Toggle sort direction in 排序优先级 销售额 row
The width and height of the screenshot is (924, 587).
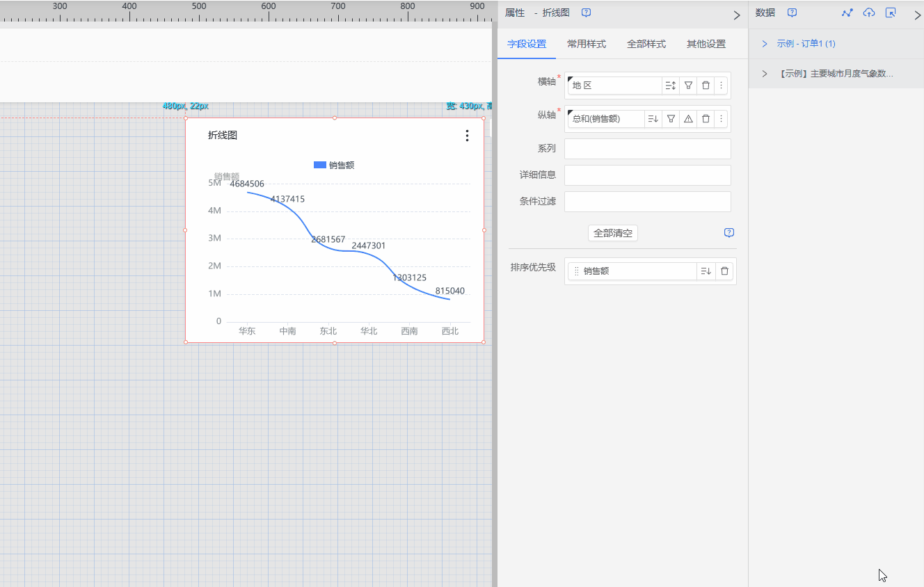coord(706,271)
